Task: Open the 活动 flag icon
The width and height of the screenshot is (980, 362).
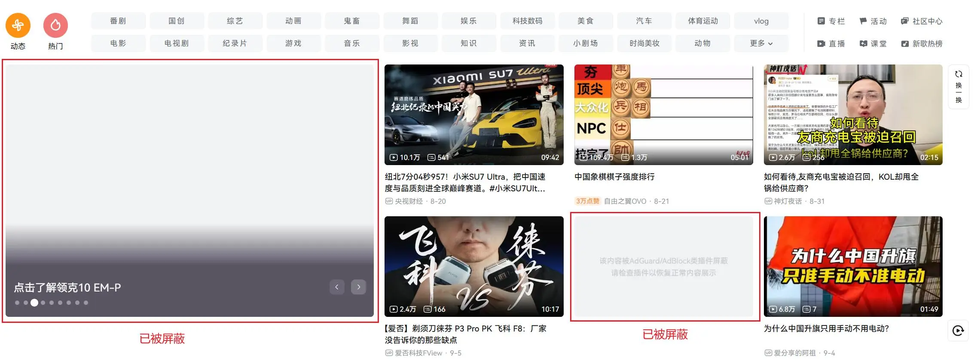Action: coord(863,21)
